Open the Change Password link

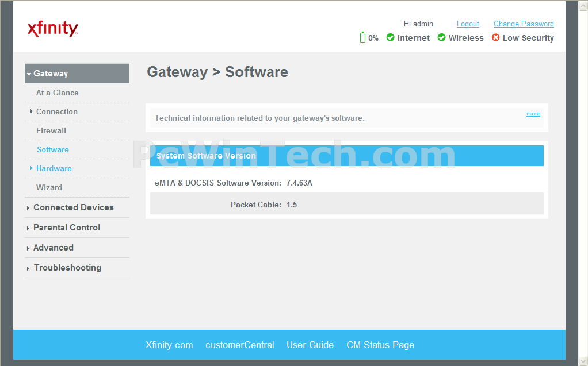coord(524,24)
